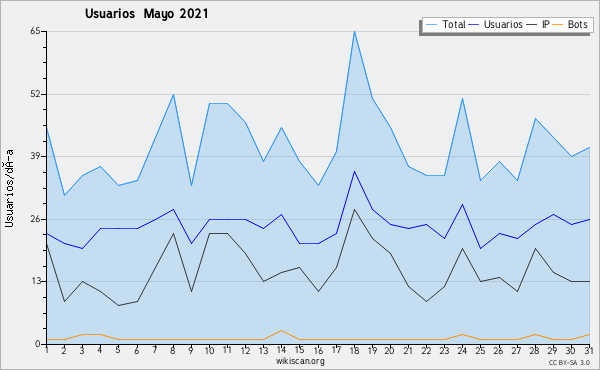Click the y-axis value 0
The width and height of the screenshot is (600, 370).
point(38,344)
